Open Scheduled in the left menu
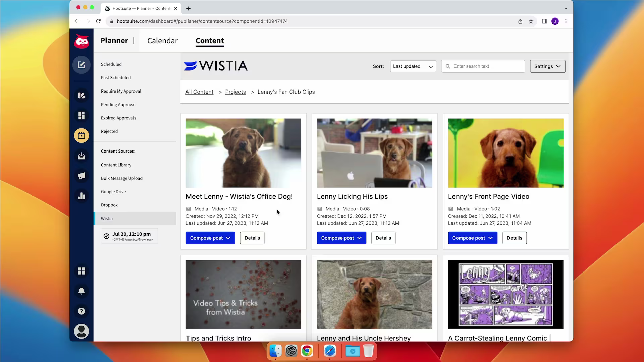Screen dimensions: 644x362 pyautogui.click(x=111, y=64)
